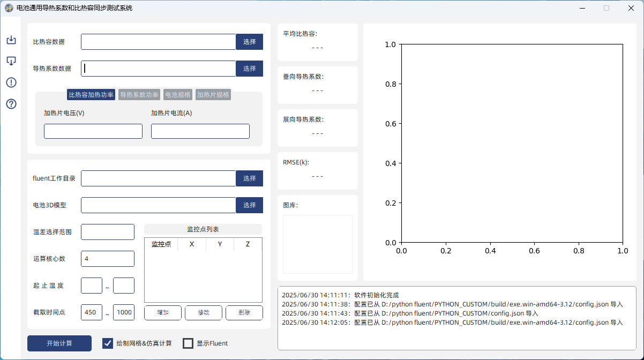Open the exclamation info icon in sidebar
This screenshot has width=644, height=360.
pyautogui.click(x=11, y=82)
